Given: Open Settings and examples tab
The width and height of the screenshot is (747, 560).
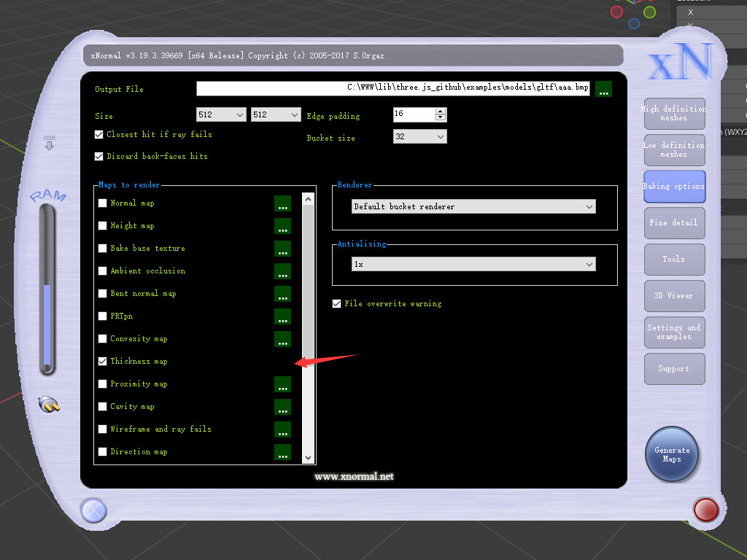Looking at the screenshot, I should tap(674, 332).
